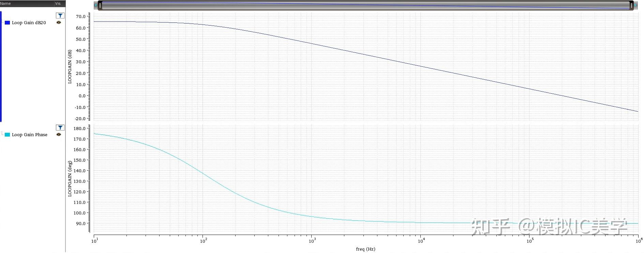This screenshot has height=253, width=644.
Task: Click the filter icon above the Loop Gain dB20 eye
Action: click(x=60, y=16)
